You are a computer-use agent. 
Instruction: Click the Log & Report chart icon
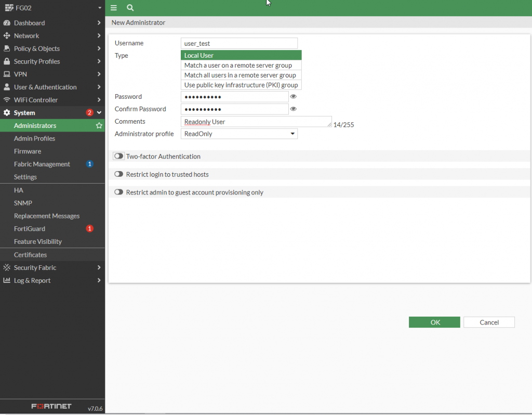tap(7, 280)
